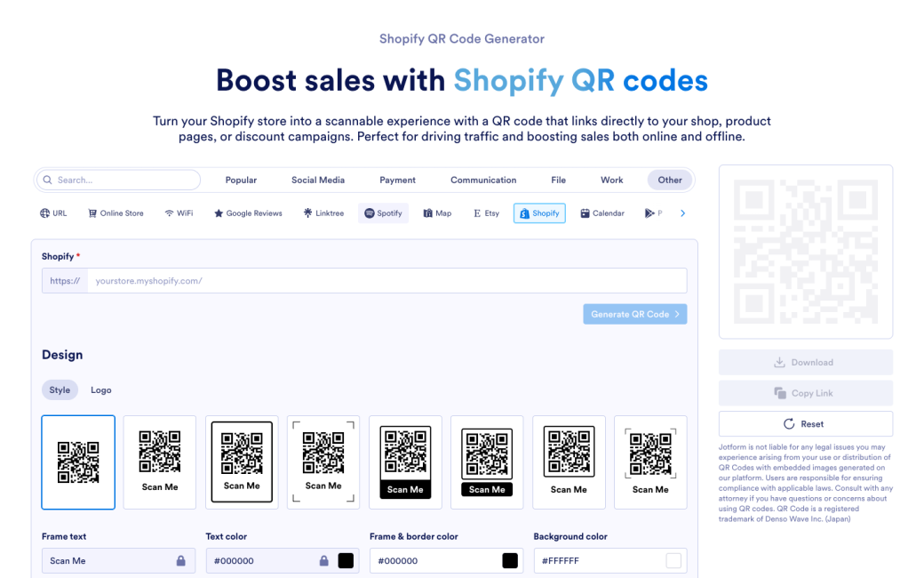
Task: Select the plain frameless QR style
Action: [x=78, y=462]
